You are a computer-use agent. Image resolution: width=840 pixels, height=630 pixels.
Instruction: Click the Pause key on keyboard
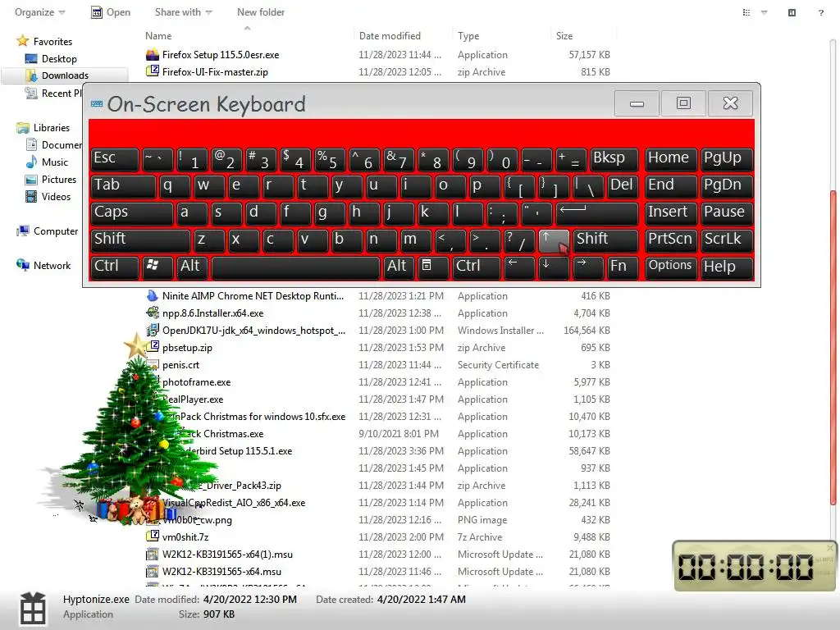point(727,214)
